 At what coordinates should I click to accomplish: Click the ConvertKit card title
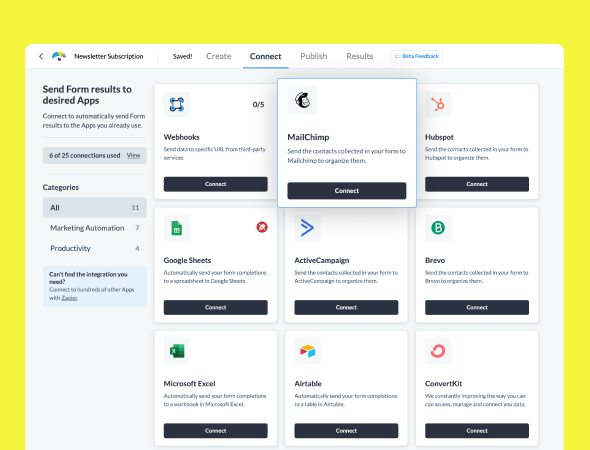tap(443, 384)
